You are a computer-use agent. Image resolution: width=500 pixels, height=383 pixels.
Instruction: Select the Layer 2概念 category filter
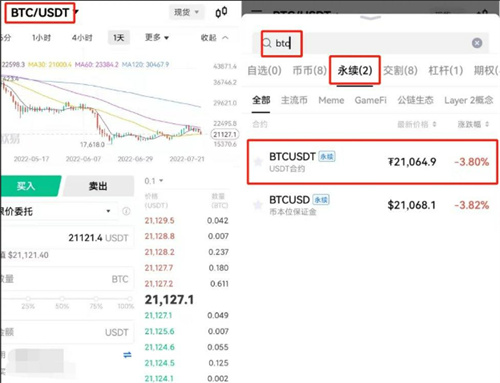tap(469, 100)
